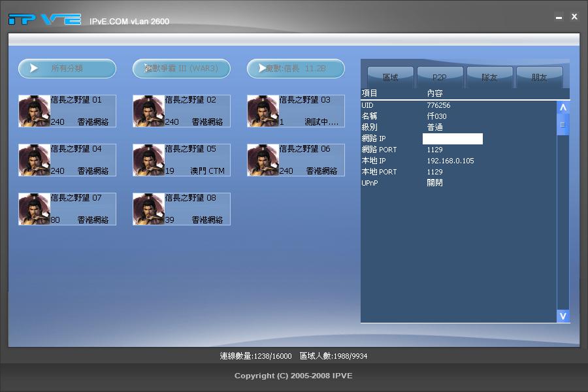
Task: Select room title 信長之野望 02
Action: tap(191, 100)
